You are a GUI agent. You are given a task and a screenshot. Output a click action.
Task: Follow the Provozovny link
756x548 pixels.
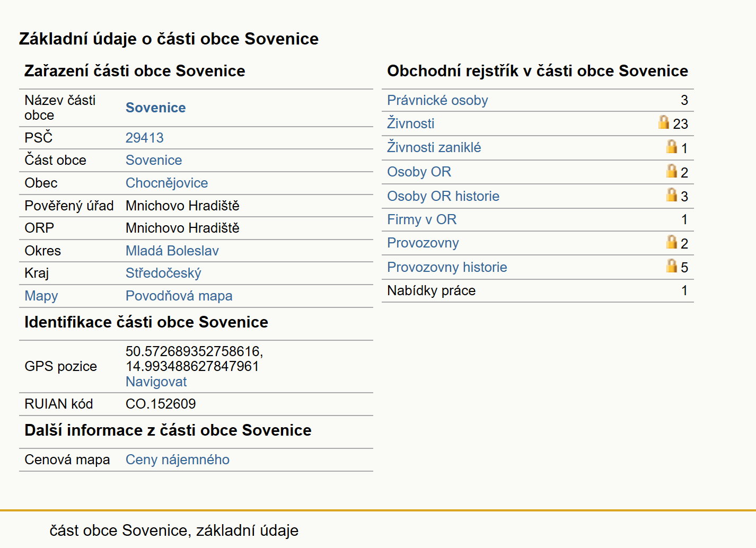click(x=423, y=243)
